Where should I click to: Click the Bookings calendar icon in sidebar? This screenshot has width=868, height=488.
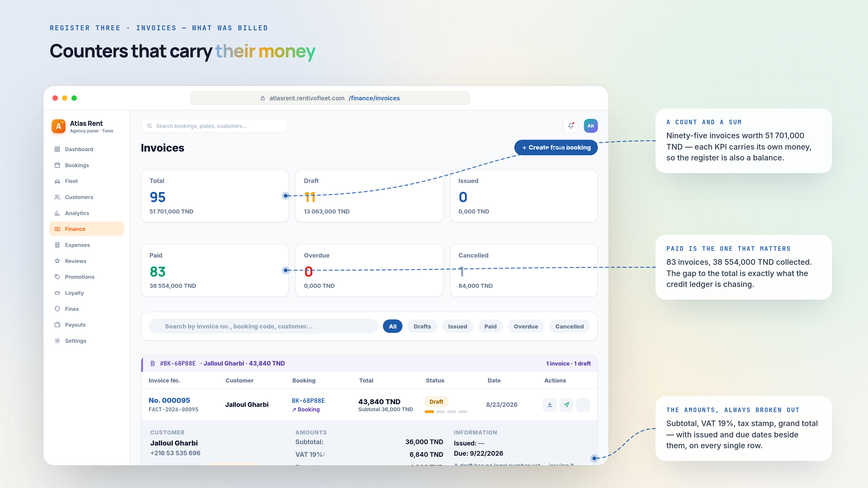click(x=57, y=165)
